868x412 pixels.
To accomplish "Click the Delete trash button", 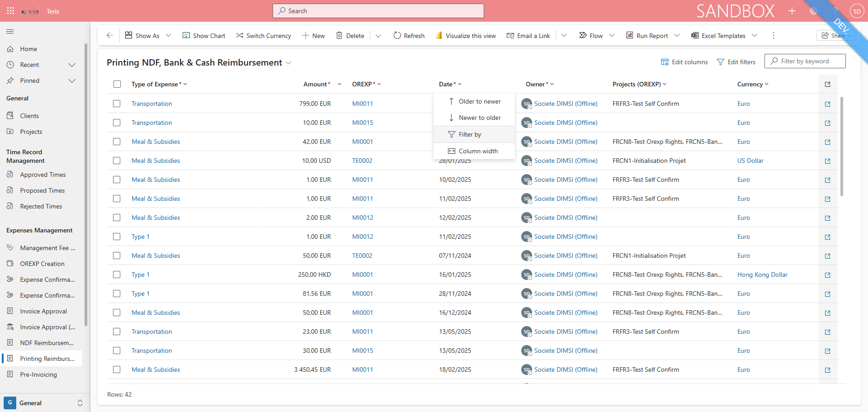I will pos(350,36).
